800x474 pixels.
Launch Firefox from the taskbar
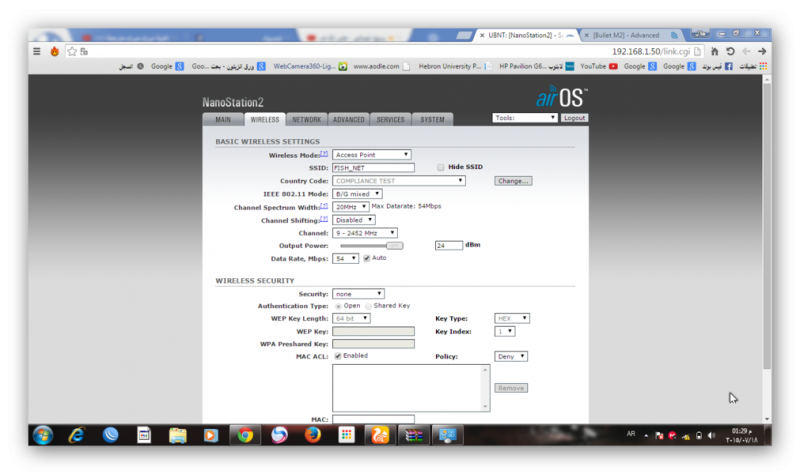tap(312, 435)
